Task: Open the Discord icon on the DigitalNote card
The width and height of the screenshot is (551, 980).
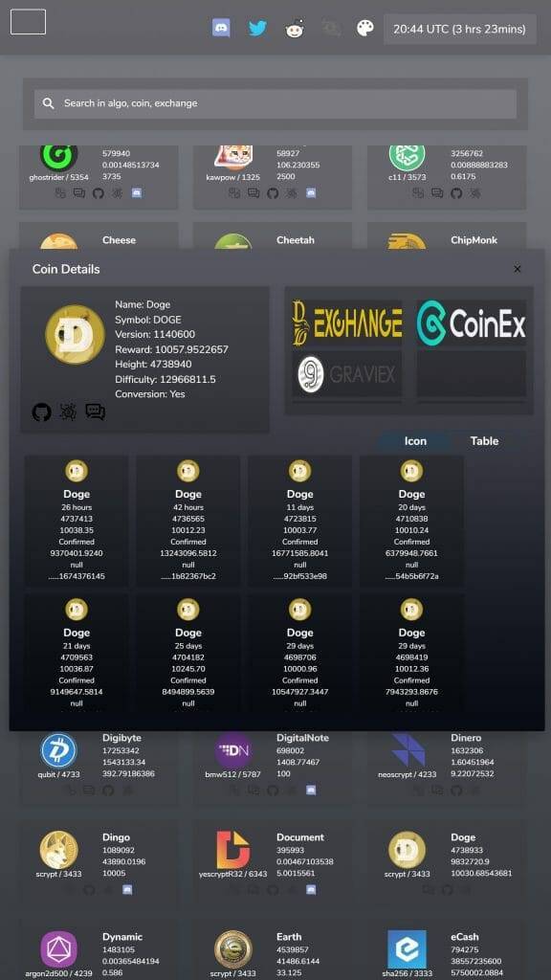Action: click(x=311, y=790)
